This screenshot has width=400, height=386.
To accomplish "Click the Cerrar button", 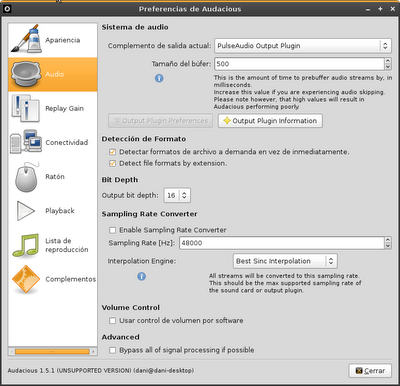I will click(370, 371).
